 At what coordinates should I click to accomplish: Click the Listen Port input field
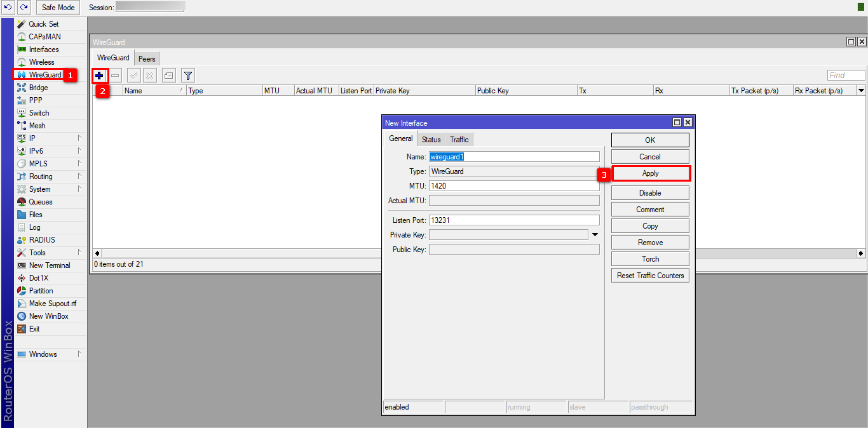pos(513,220)
